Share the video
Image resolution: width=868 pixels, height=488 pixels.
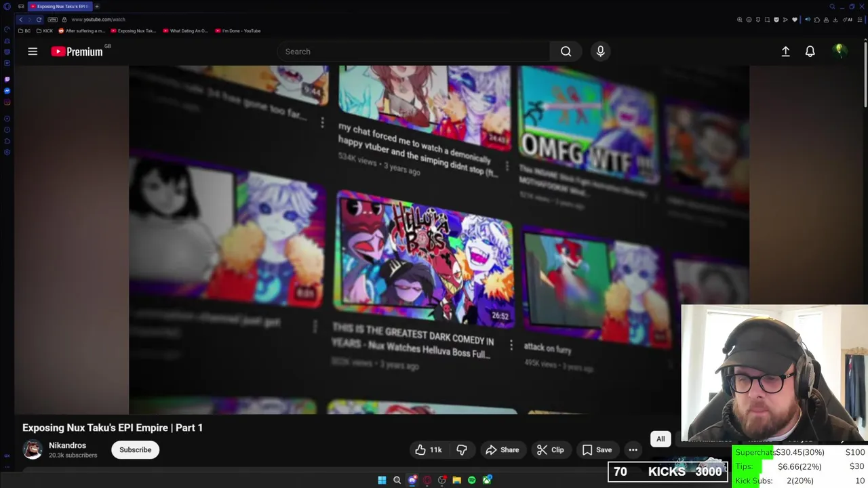pyautogui.click(x=502, y=449)
